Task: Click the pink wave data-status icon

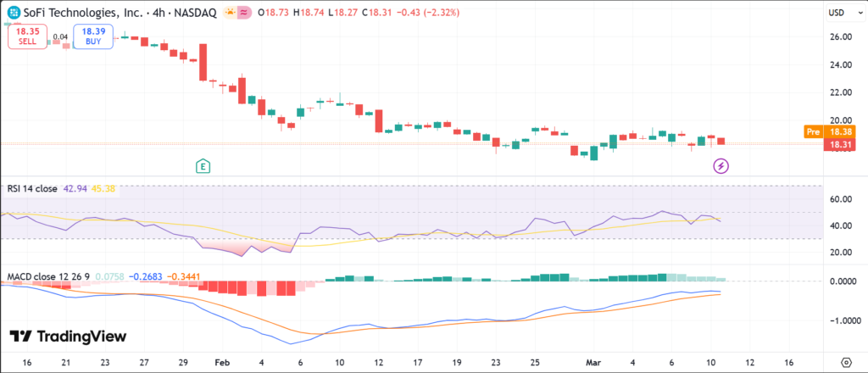Action: tap(245, 13)
